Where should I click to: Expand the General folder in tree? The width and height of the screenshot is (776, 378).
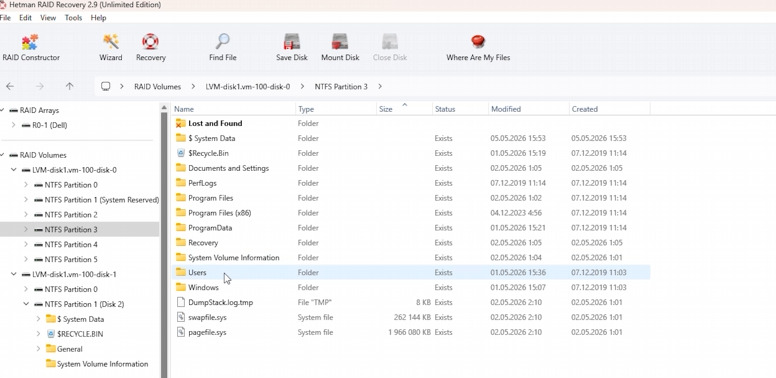click(x=38, y=349)
